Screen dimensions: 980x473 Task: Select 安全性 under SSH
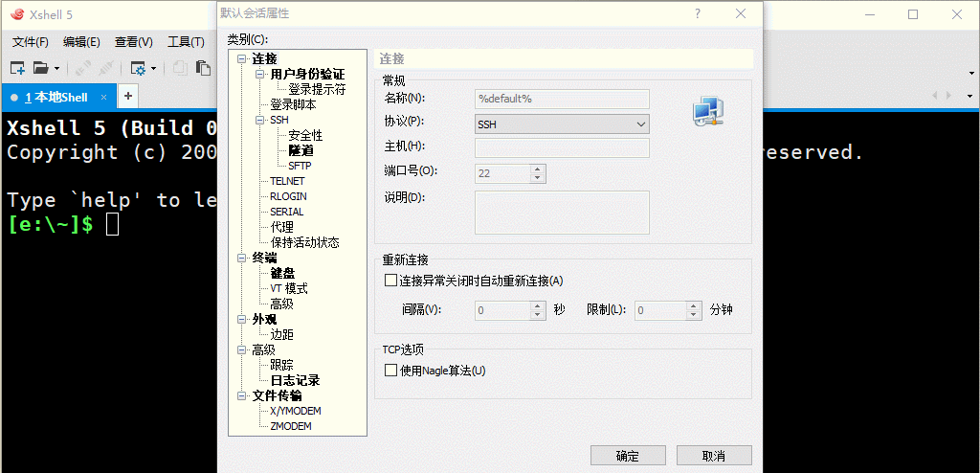(305, 135)
